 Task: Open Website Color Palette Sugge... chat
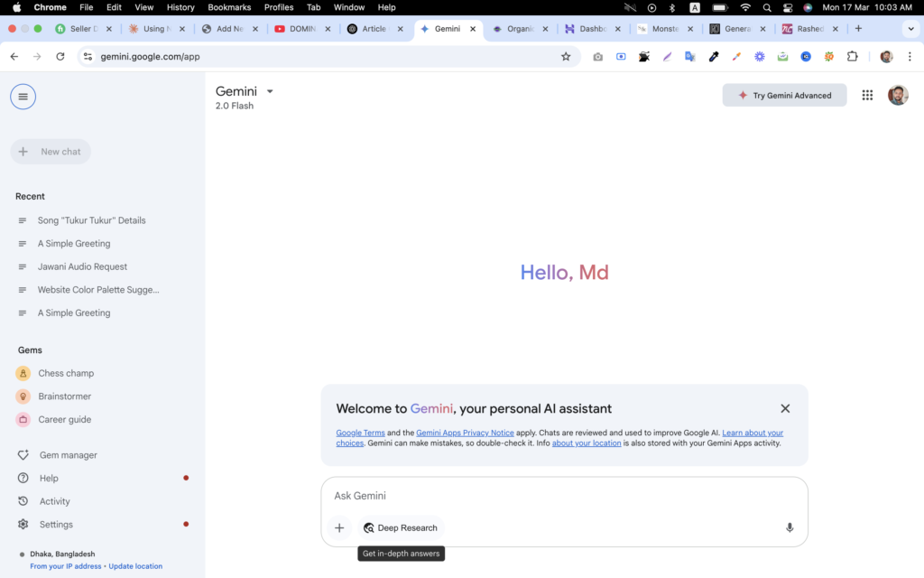click(98, 290)
